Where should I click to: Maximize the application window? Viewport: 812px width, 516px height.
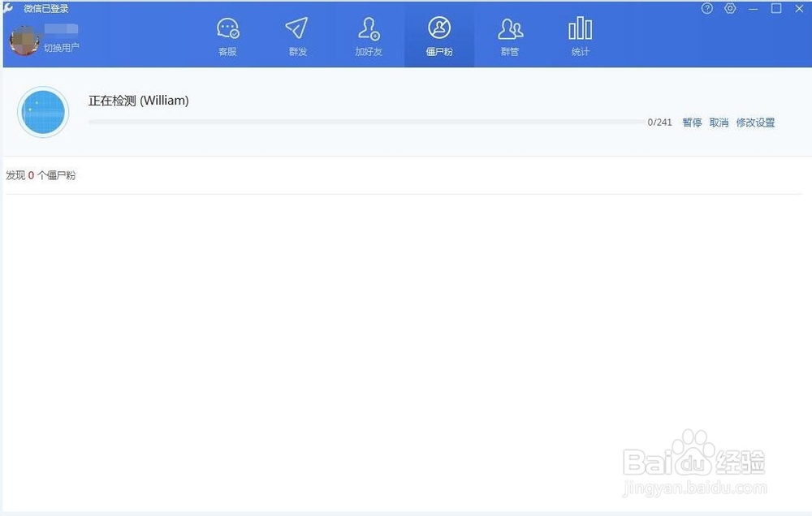tap(776, 8)
